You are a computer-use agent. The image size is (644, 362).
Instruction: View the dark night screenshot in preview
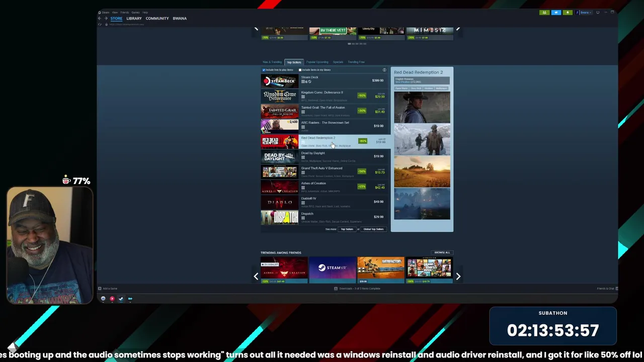click(422, 204)
